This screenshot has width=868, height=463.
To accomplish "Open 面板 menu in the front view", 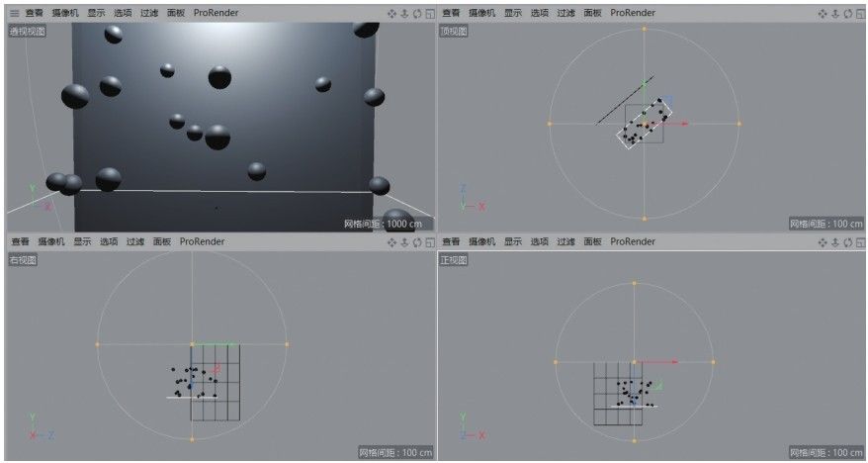I will (593, 241).
